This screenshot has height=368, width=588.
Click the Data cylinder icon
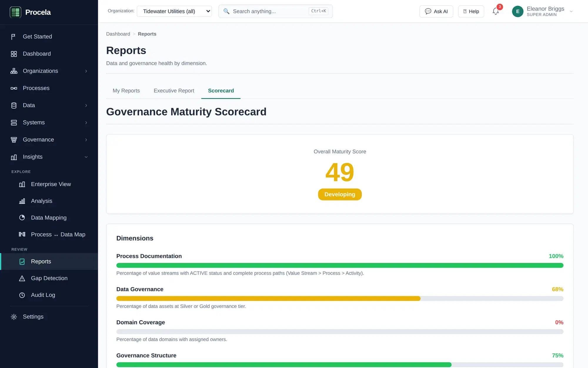pos(14,105)
